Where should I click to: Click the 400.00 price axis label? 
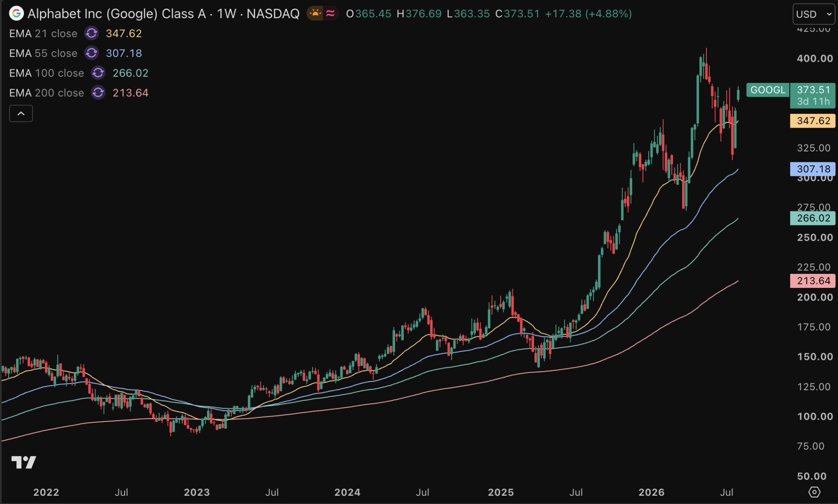[x=815, y=59]
